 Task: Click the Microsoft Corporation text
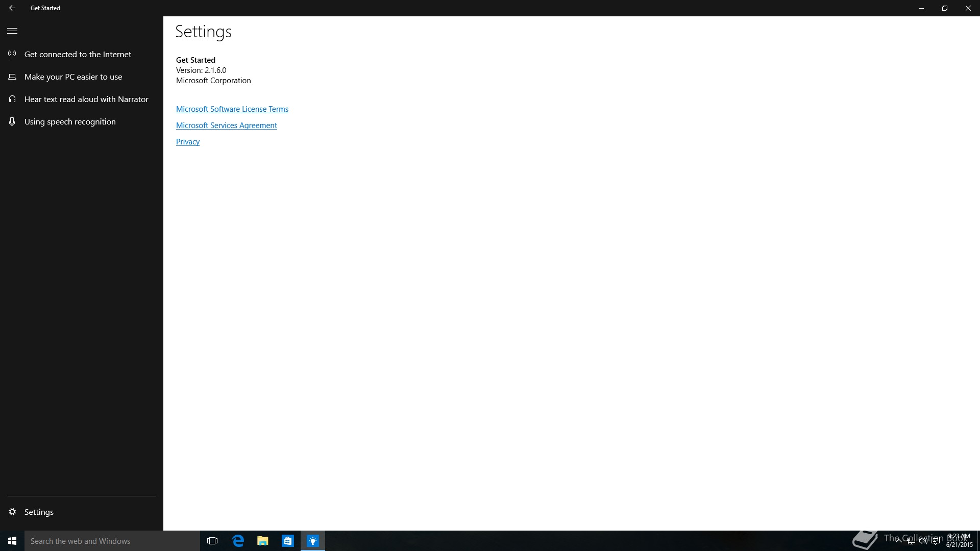pos(213,81)
